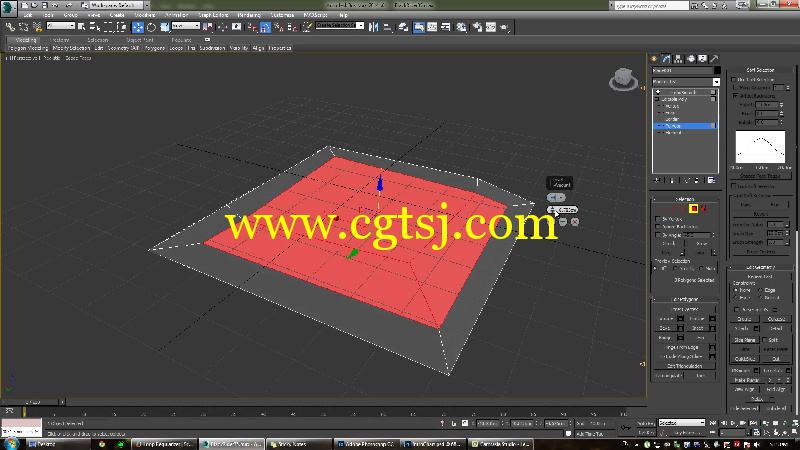Switch to the Display command panel
Screen dimensions: 800x450
703,59
